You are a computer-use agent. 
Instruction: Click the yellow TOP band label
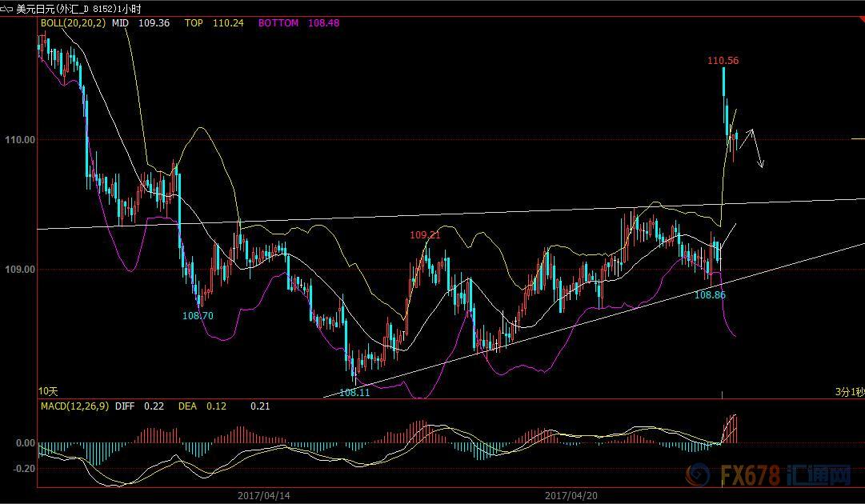[x=194, y=23]
